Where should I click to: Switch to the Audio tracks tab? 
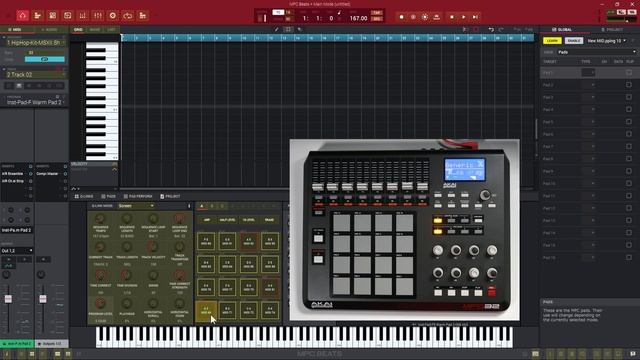tap(50, 29)
